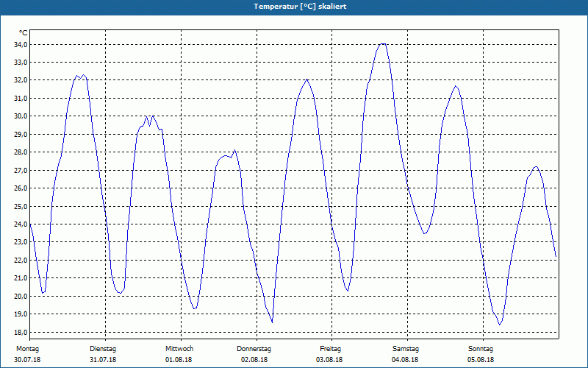Click the 20,0 axis value
Screen dimensions: 588x368
point(21,297)
